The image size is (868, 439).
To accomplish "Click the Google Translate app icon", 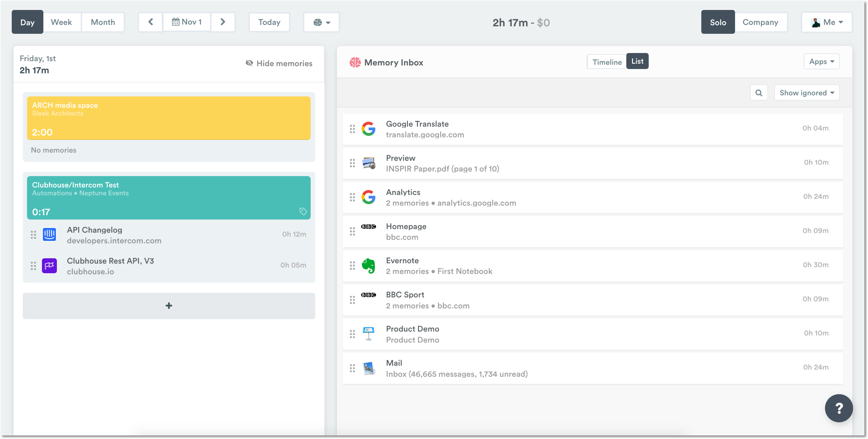I will click(369, 129).
